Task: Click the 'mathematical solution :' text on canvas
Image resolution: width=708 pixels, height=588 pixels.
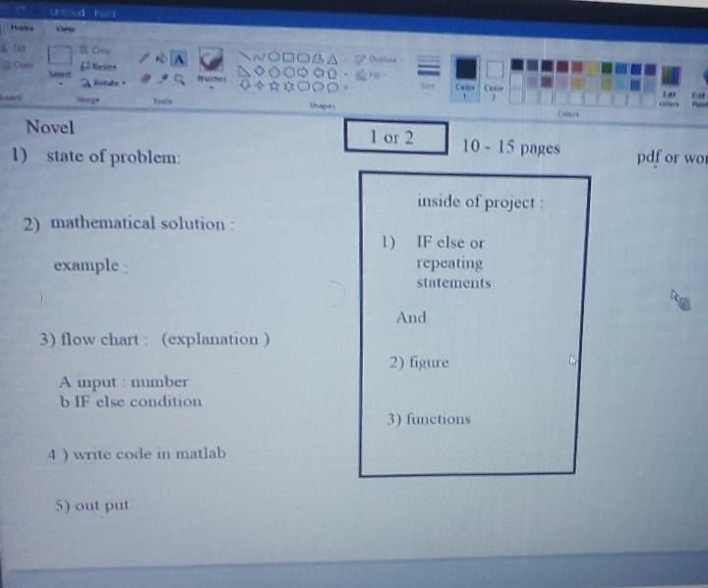Action: [x=143, y=223]
